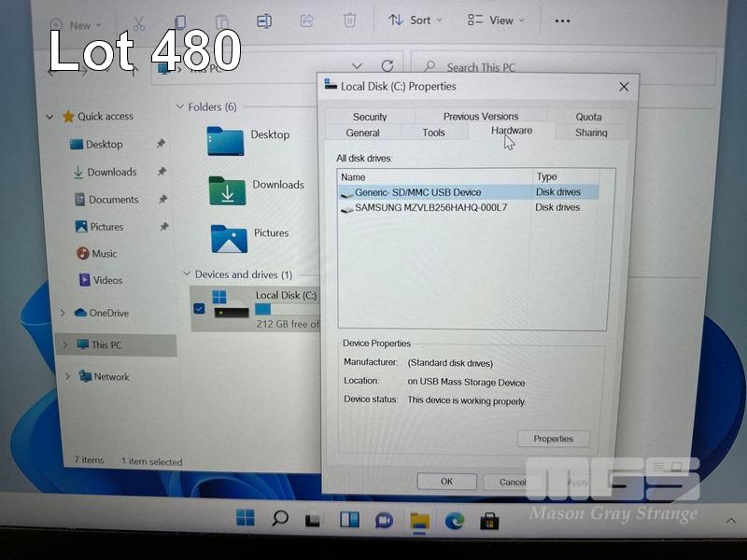747x560 pixels.
Task: Switch to the Previous Versions tab
Action: 480,117
